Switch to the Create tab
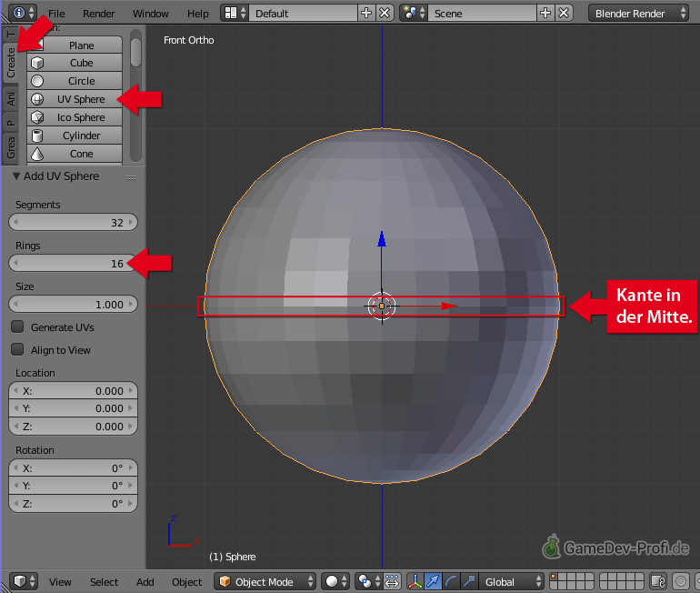This screenshot has height=593, width=700. pos(11,62)
